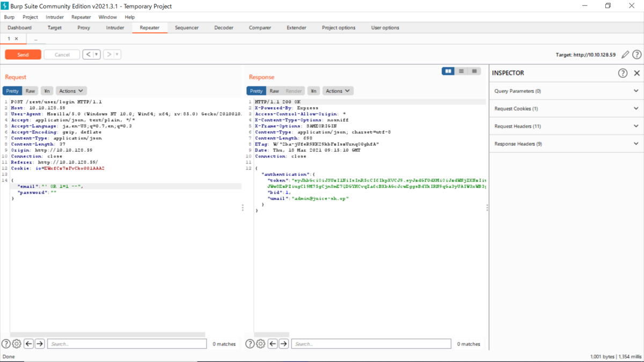Viewport: 644px width, 362px height.
Task: Switch to the Intruder tool tab
Action: (x=115, y=28)
